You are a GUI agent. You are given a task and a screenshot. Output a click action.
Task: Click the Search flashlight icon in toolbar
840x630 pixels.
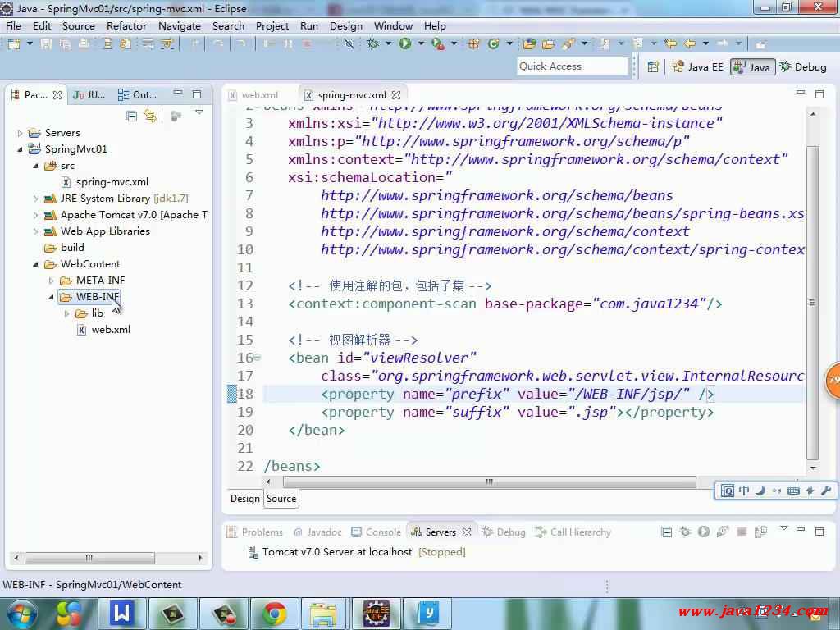point(568,44)
